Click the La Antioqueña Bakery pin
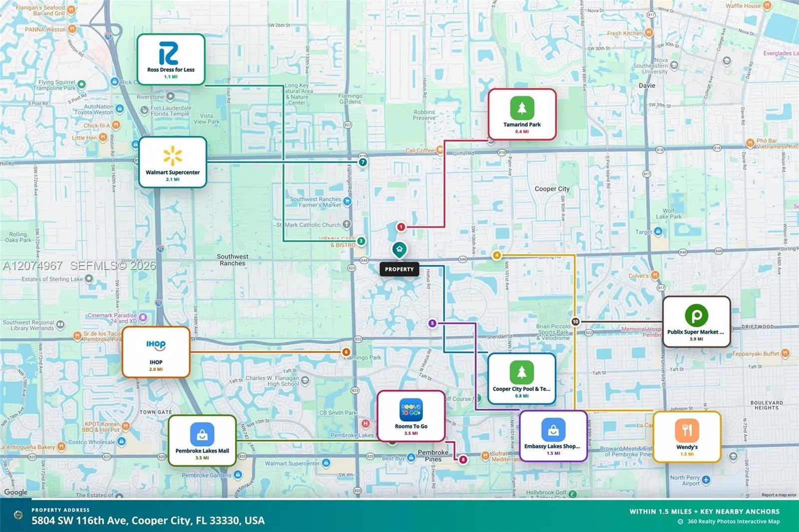 pyautogui.click(x=61, y=447)
